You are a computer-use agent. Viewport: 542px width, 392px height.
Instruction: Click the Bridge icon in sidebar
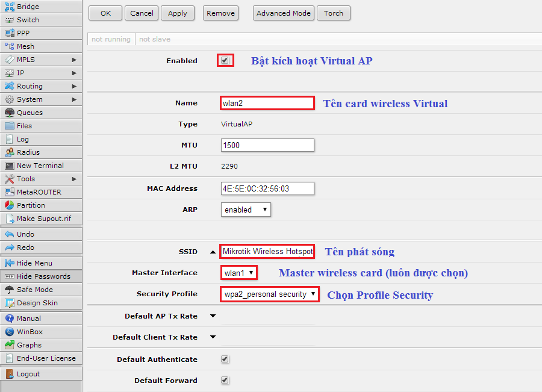tap(10, 7)
